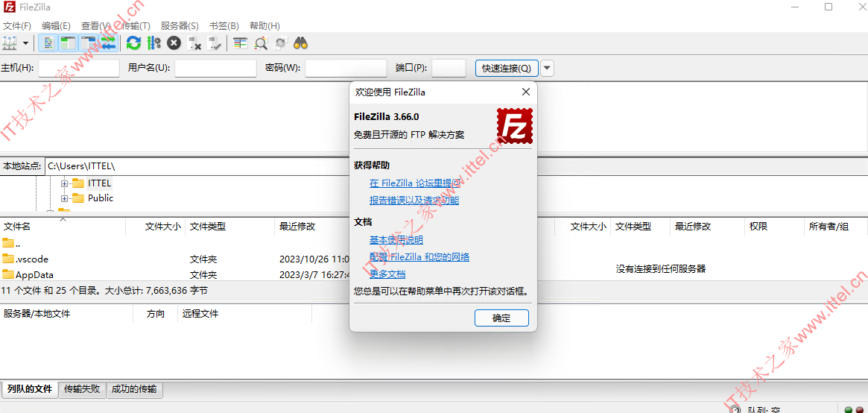This screenshot has width=868, height=413.
Task: Close the 欢迎使用 FileZilla dialog
Action: (x=525, y=92)
